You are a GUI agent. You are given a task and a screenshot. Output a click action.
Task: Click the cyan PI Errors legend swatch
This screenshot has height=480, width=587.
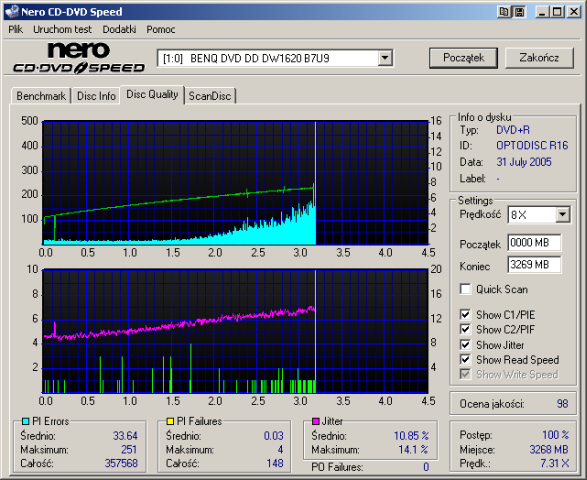25,421
